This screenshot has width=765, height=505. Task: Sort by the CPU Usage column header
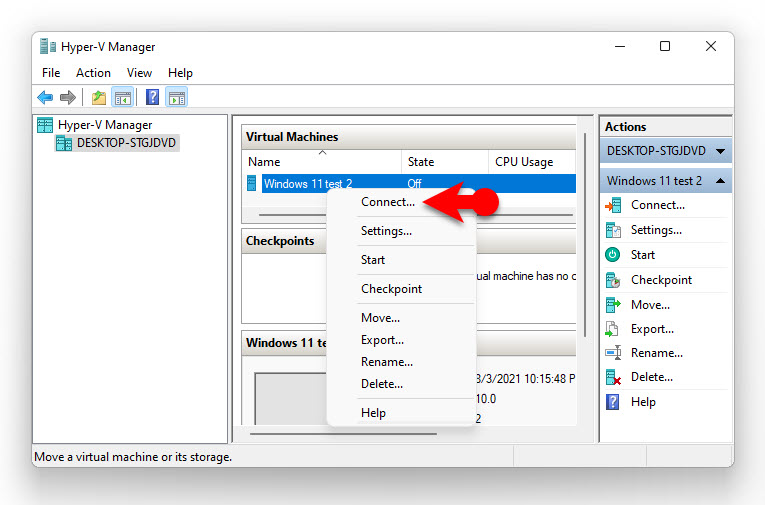pos(532,162)
